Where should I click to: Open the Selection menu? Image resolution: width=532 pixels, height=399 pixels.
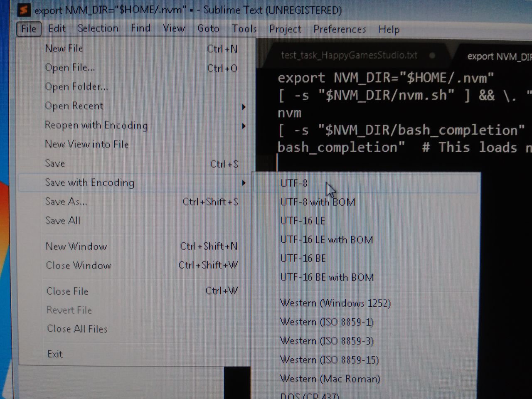98,28
